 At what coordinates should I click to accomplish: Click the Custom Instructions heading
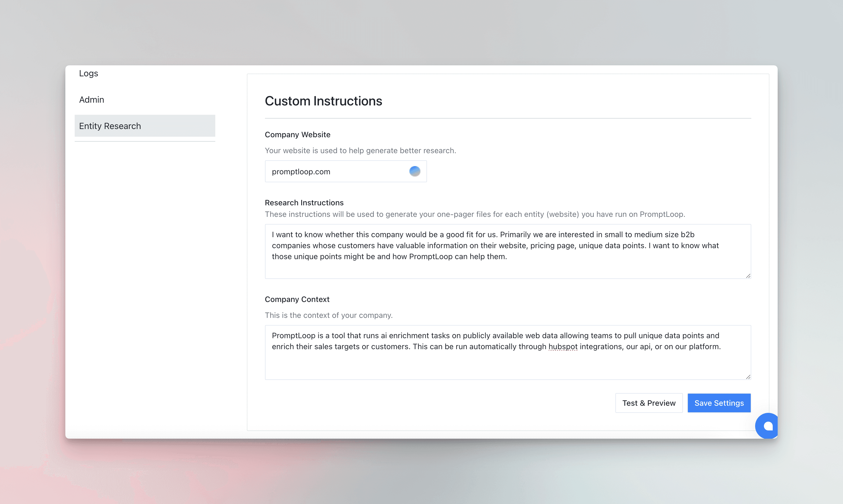[x=323, y=101]
